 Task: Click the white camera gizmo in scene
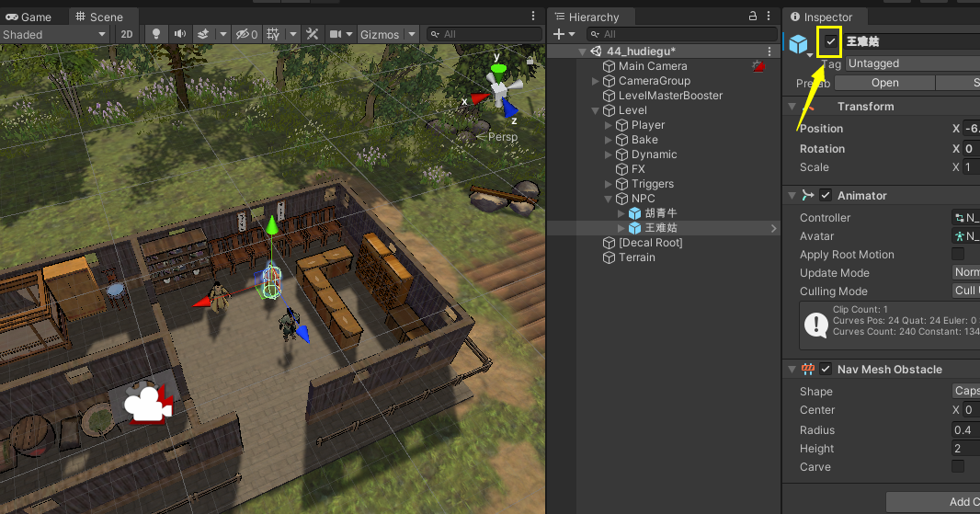[149, 405]
